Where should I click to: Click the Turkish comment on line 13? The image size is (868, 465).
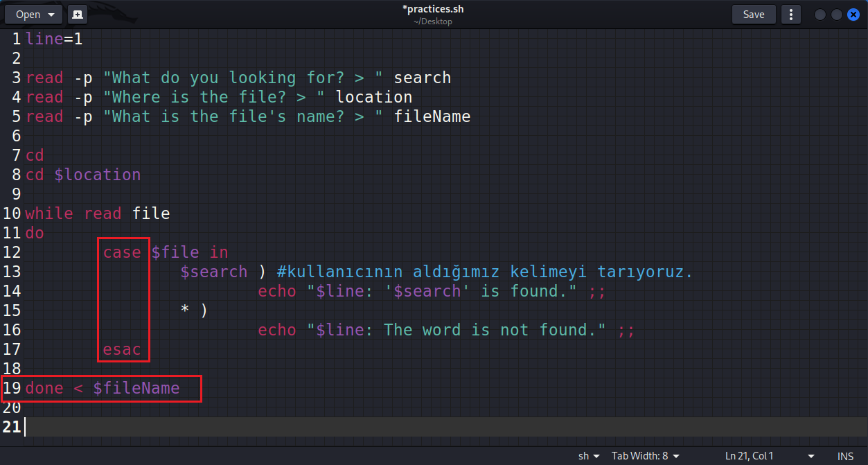coord(484,272)
